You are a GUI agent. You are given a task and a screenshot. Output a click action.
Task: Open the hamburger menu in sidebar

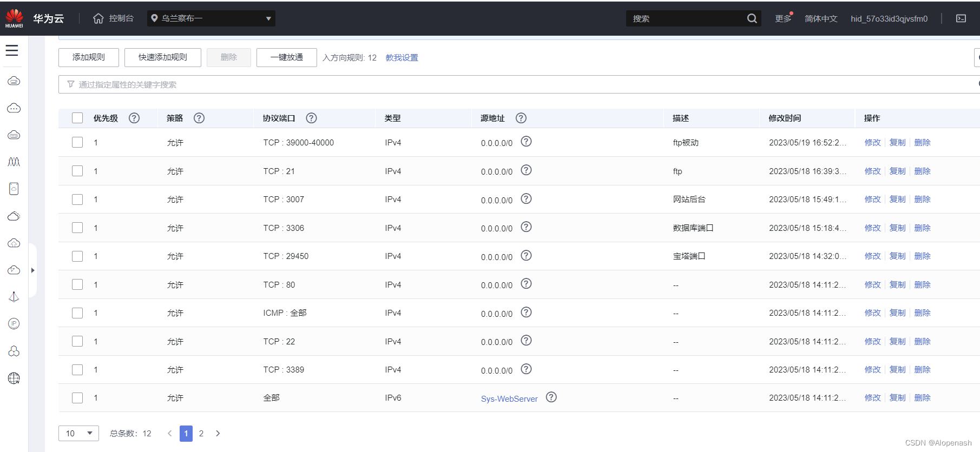(12, 51)
